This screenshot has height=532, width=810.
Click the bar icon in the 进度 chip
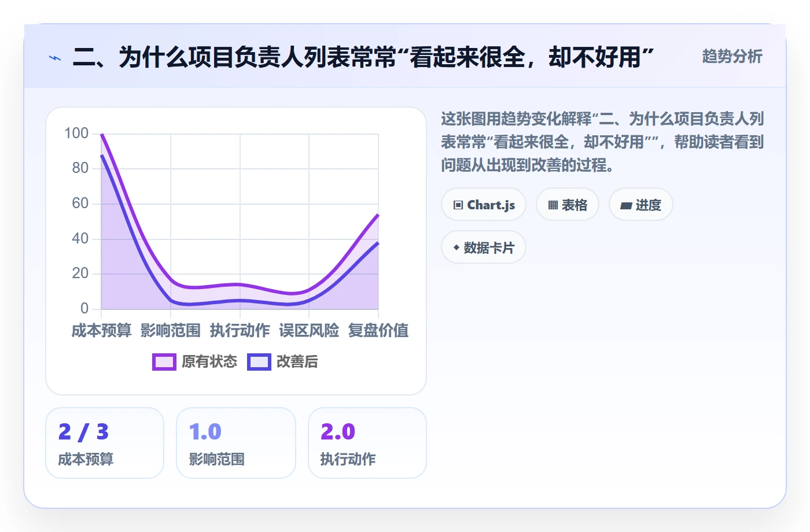(626, 205)
